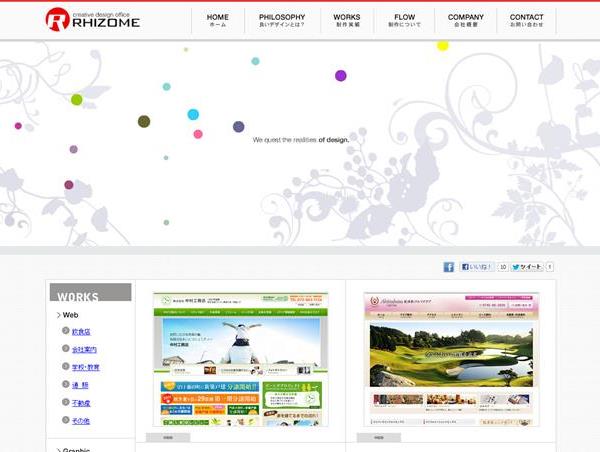Open the 通販 link

pos(80,385)
